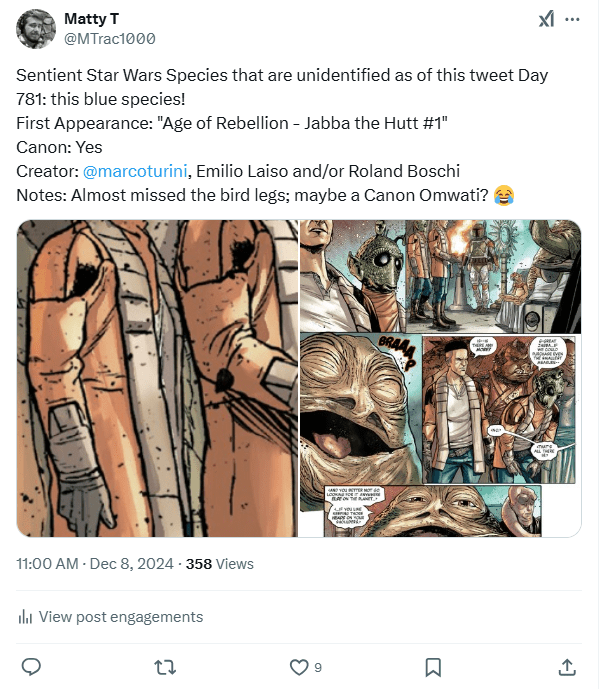Reply using the speech bubble icon
601x689 pixels.
[31, 666]
